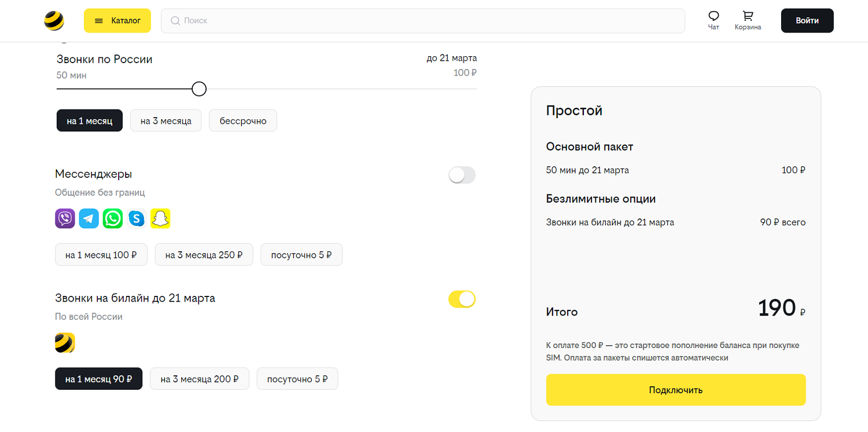Choose messengers 'на 1 месяц 100 ₽'
This screenshot has height=432, width=868.
(x=101, y=255)
